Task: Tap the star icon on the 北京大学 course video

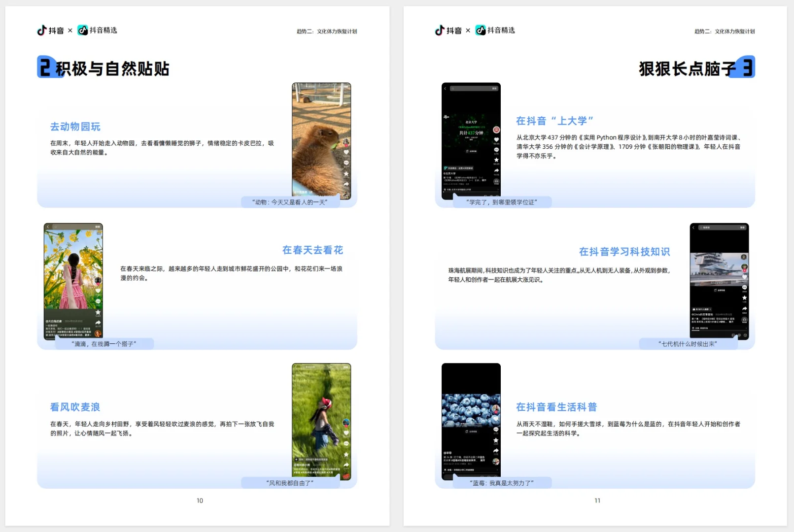Action: click(496, 160)
